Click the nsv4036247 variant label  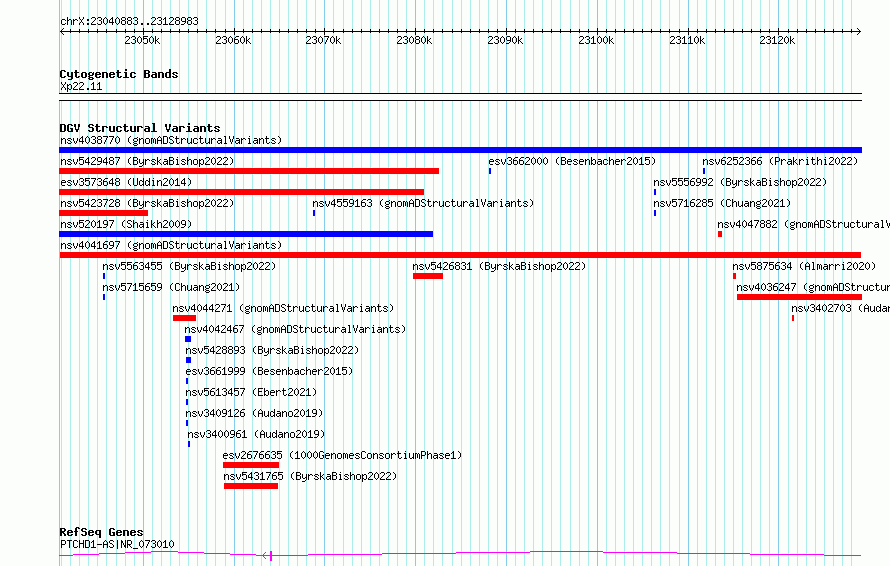click(813, 287)
